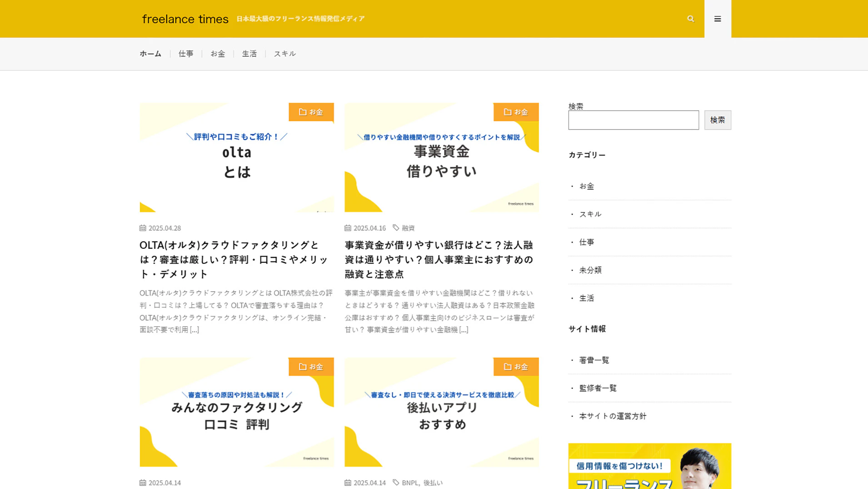Open 事業資金が借りやすい銀行 article title
Screen dimensions: 868x489
[x=439, y=259]
